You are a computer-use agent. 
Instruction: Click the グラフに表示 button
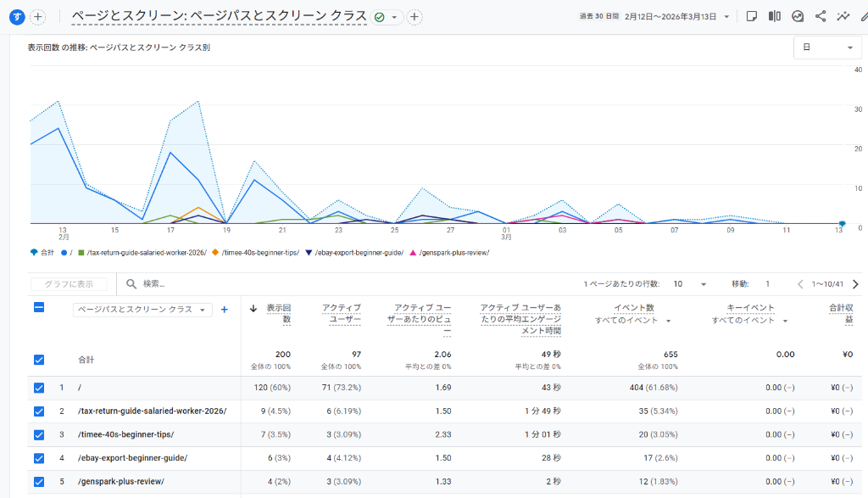(69, 283)
